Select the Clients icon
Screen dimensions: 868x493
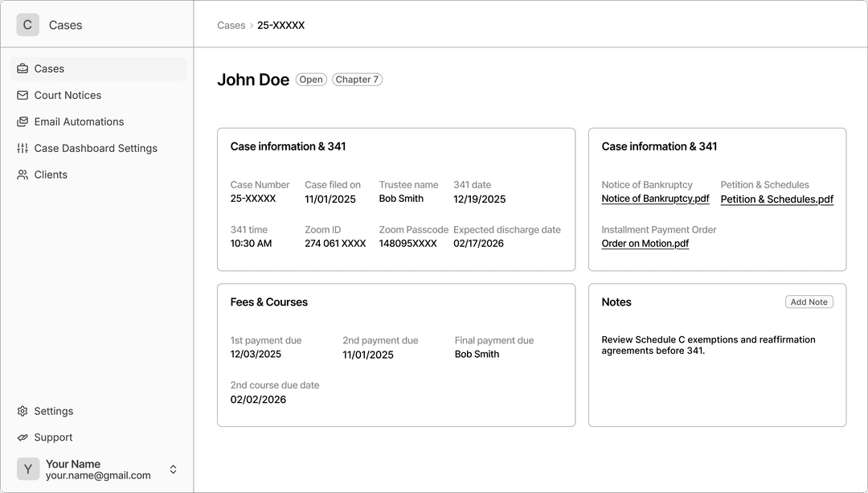tap(22, 175)
